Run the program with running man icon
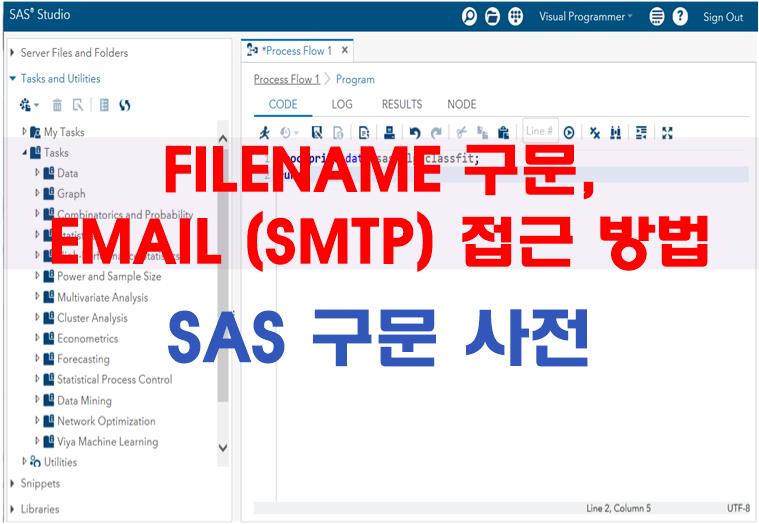 coord(264,132)
